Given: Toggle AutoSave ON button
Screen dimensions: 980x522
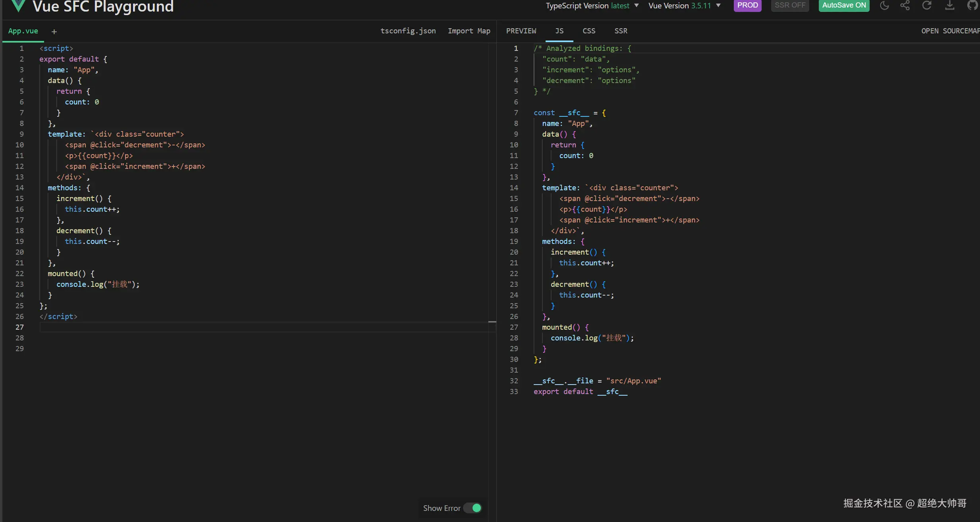Looking at the screenshot, I should [844, 6].
